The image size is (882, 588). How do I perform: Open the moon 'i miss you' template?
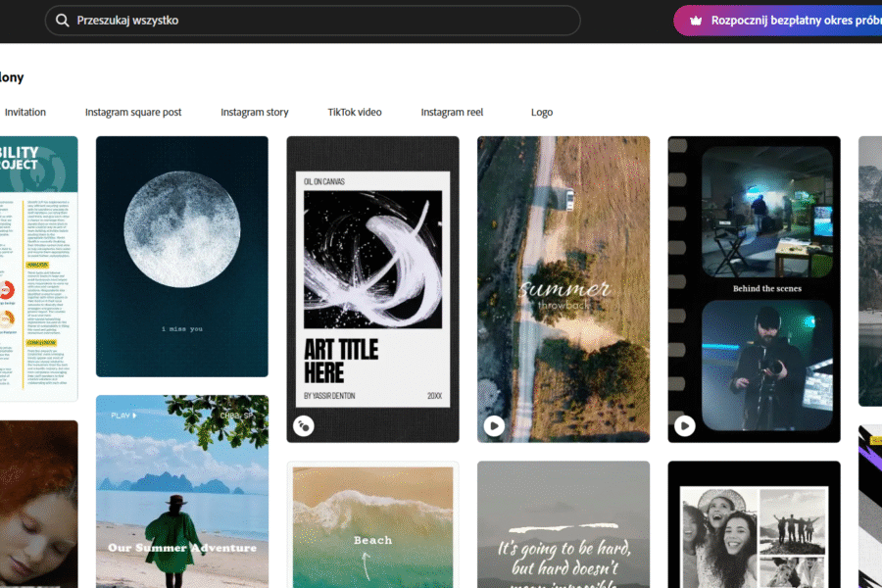tap(181, 256)
